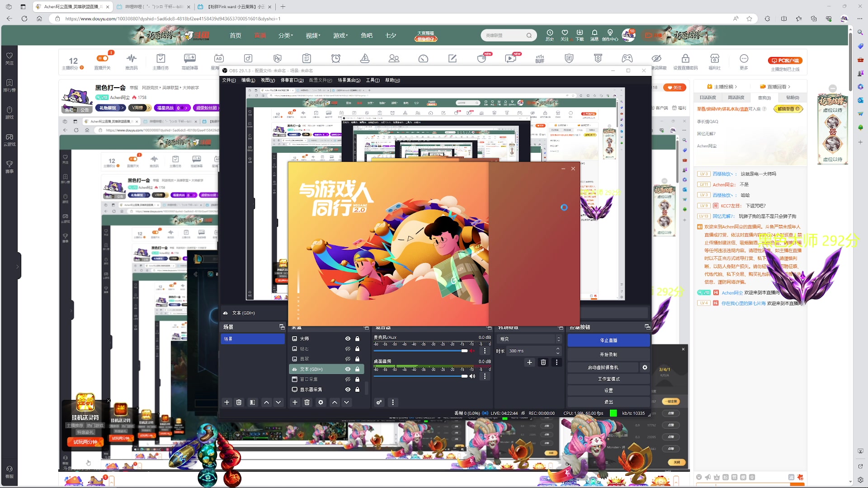Click the alarm clock icon in Douyu toolbar
The height and width of the screenshot is (488, 868).
tap(335, 58)
